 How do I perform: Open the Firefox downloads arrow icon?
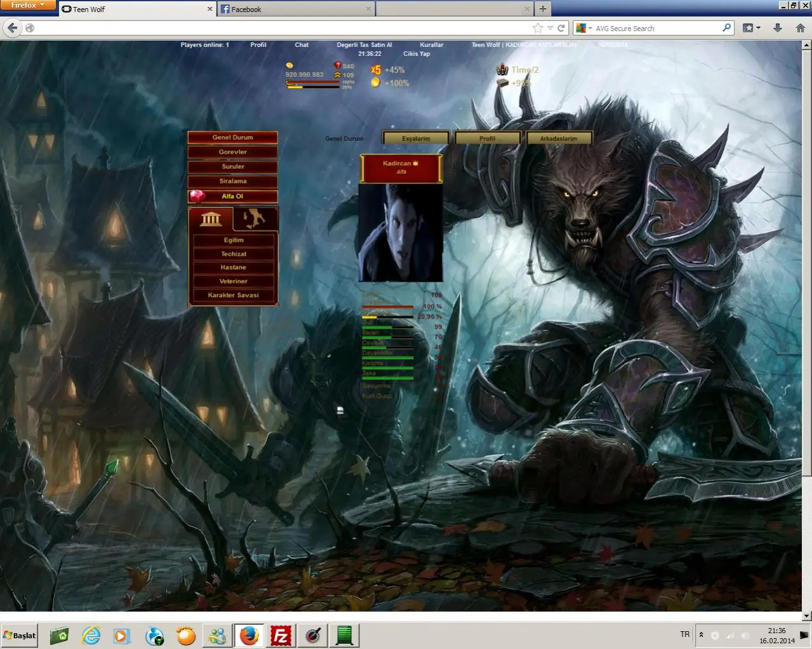coord(778,28)
